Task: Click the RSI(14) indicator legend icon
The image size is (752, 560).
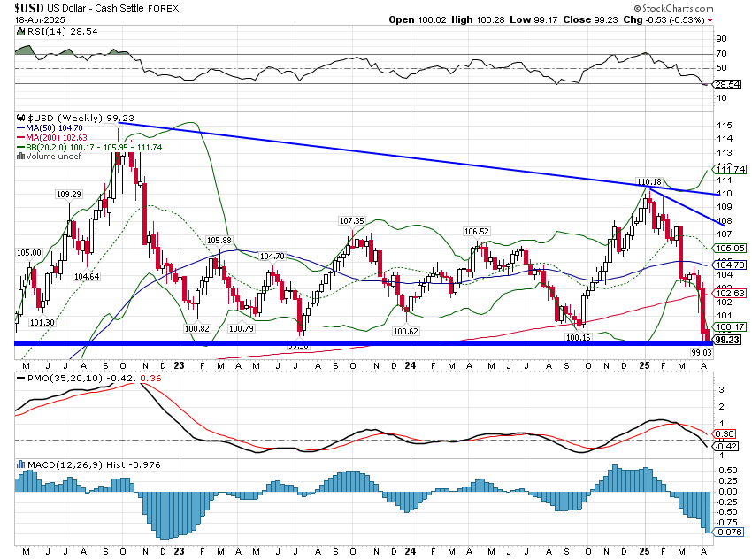Action: pyautogui.click(x=21, y=30)
